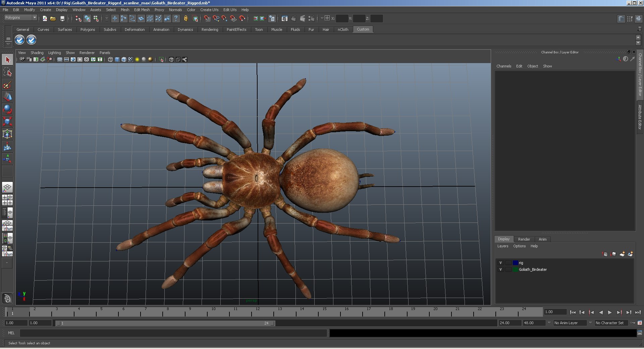Screen dimensions: 644x349
Task: Choose the Rotate tool
Action: coord(7,109)
